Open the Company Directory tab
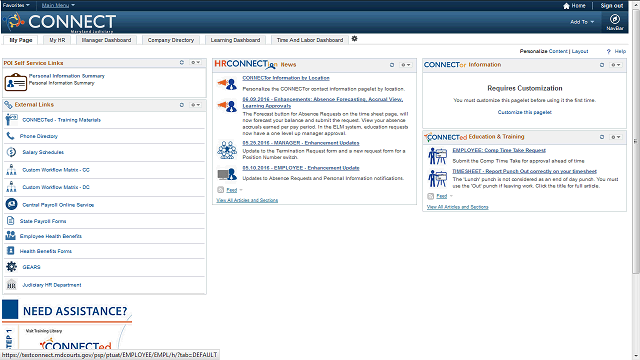Image resolution: width=640 pixels, height=360 pixels. click(x=171, y=40)
